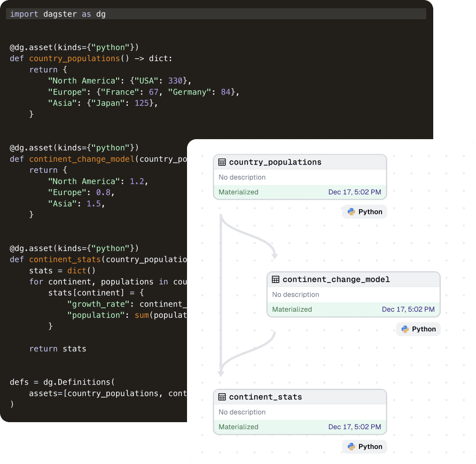Select the continent_change_model asset node title

pyautogui.click(x=336, y=280)
